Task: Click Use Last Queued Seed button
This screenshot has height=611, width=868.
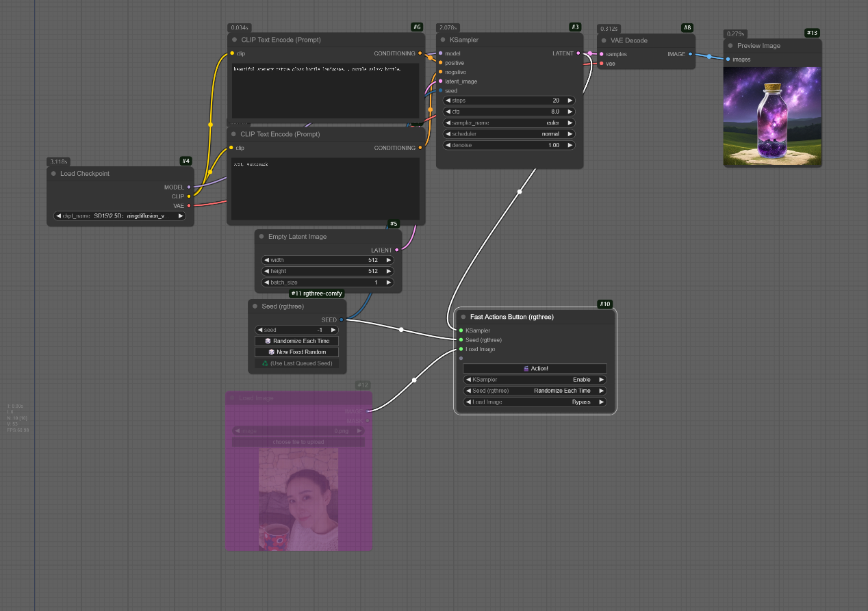Action: pyautogui.click(x=296, y=363)
